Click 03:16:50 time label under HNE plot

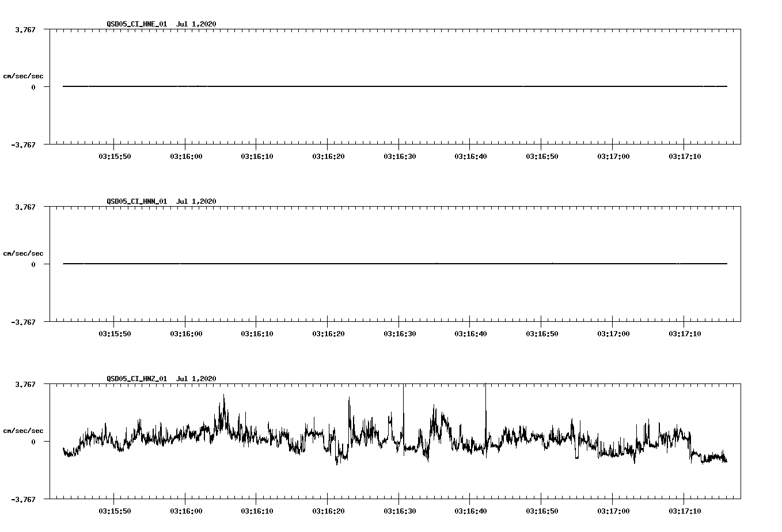(541, 157)
